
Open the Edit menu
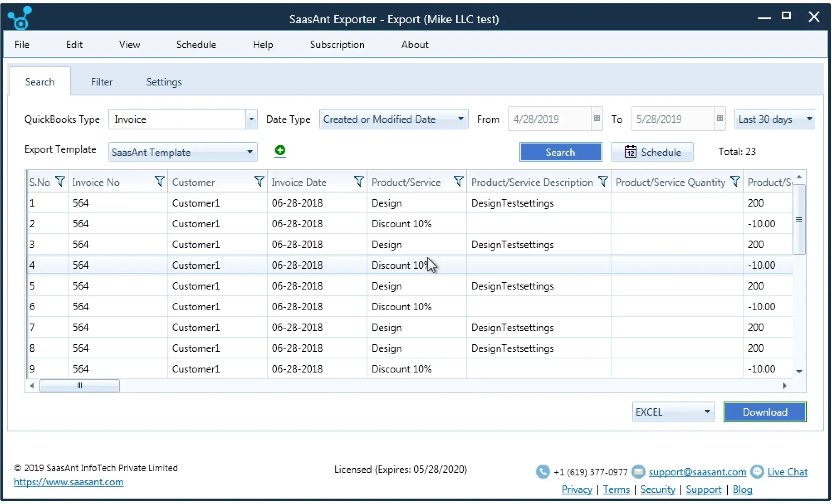coord(74,44)
